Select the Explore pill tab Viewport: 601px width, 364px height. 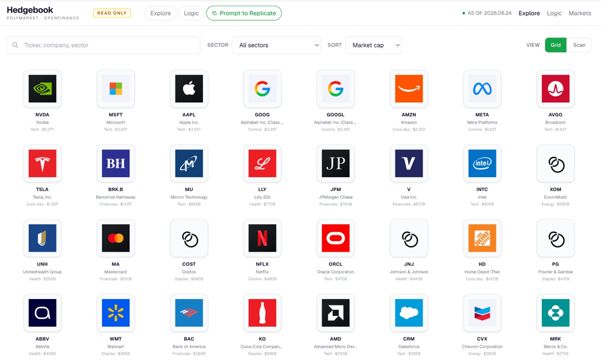(160, 13)
